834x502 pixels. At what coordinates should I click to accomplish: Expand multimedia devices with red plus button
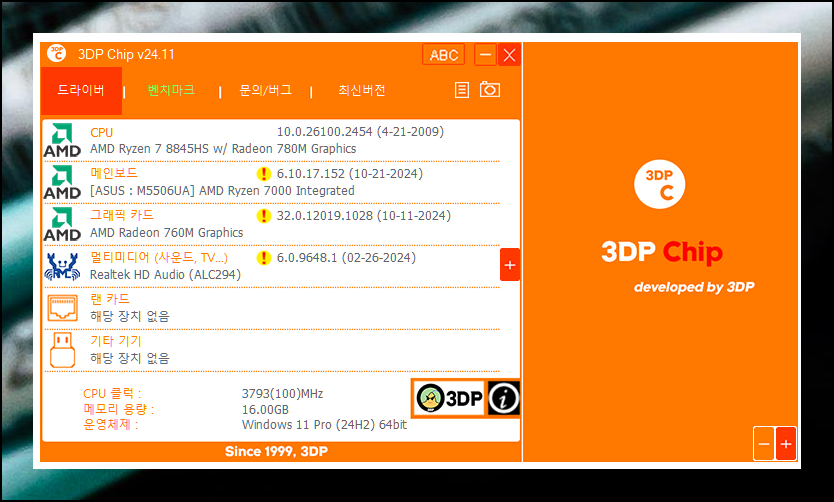click(x=510, y=265)
